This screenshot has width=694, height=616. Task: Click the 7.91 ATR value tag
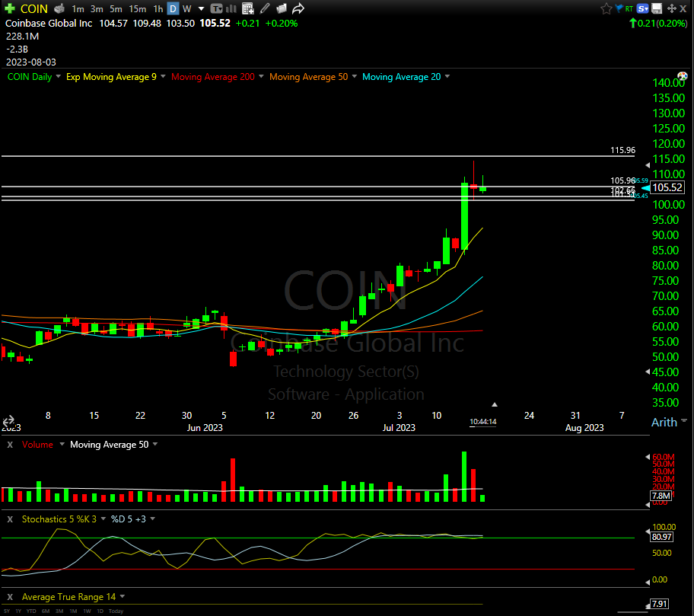[x=660, y=604]
